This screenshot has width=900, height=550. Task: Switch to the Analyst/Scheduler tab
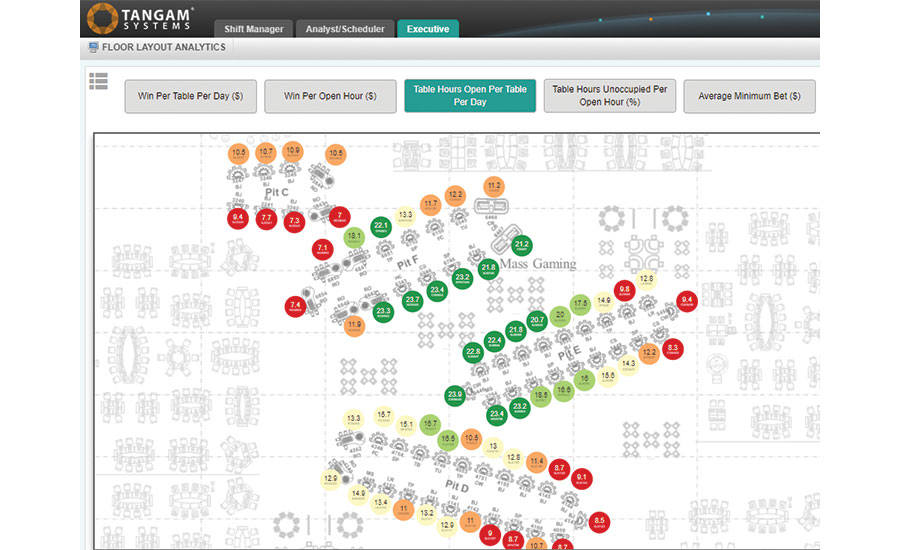pos(345,29)
